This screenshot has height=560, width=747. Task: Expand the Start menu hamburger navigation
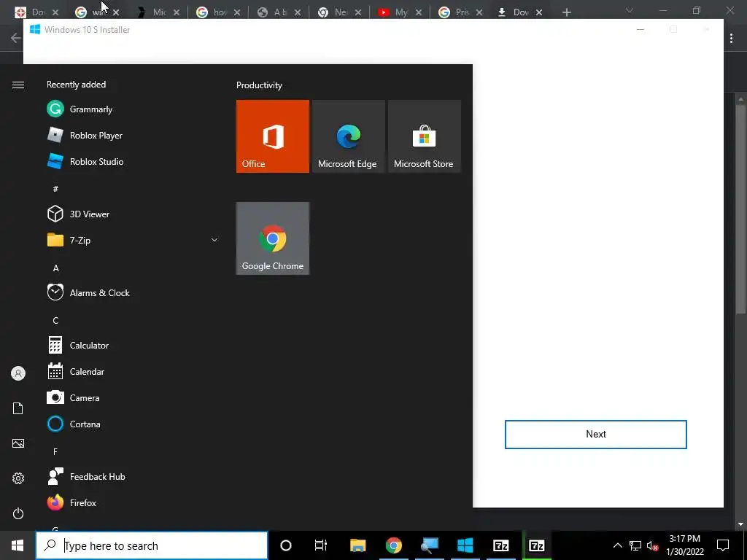pyautogui.click(x=18, y=85)
